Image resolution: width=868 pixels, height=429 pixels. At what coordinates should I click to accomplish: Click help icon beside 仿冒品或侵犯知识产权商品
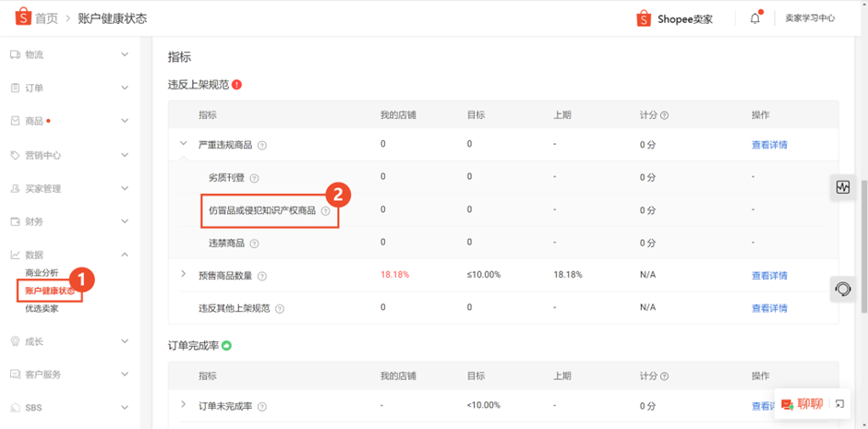[x=325, y=210]
